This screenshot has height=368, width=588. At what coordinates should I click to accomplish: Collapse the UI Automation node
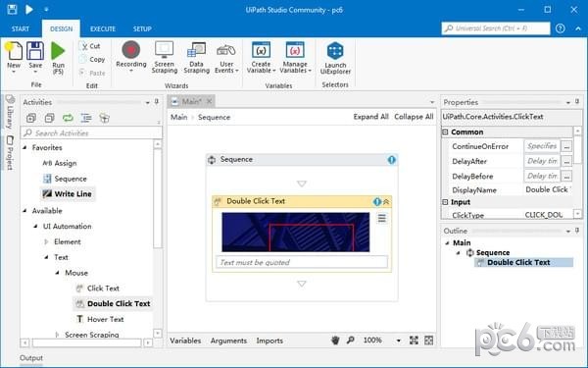35,226
